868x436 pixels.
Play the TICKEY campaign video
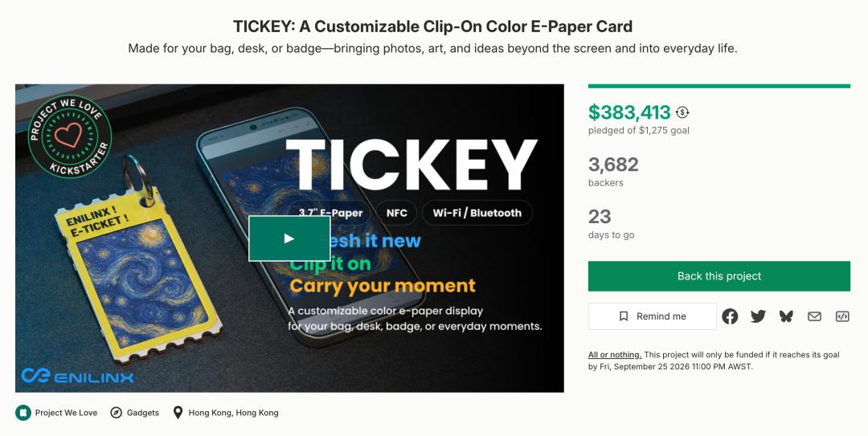tap(289, 238)
